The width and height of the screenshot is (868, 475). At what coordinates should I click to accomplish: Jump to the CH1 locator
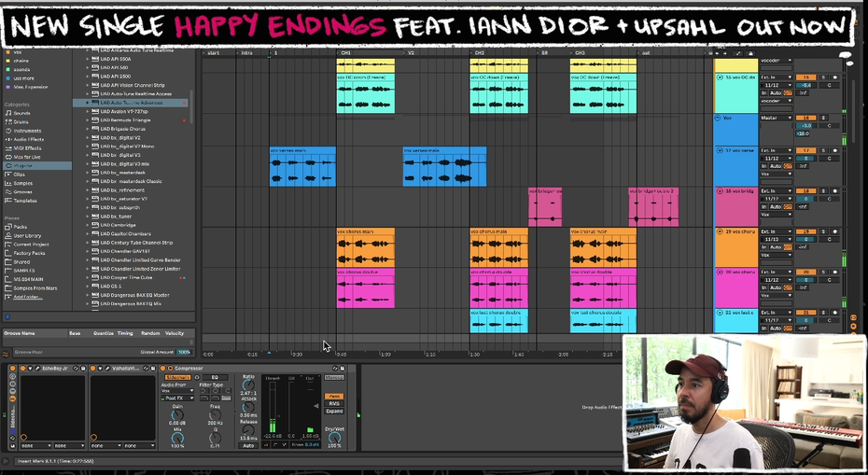coord(345,53)
